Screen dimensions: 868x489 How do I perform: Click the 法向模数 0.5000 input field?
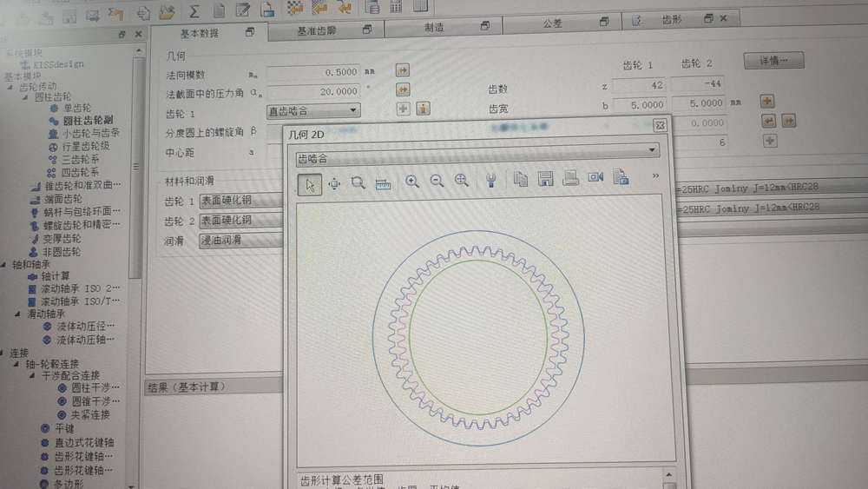click(x=313, y=72)
